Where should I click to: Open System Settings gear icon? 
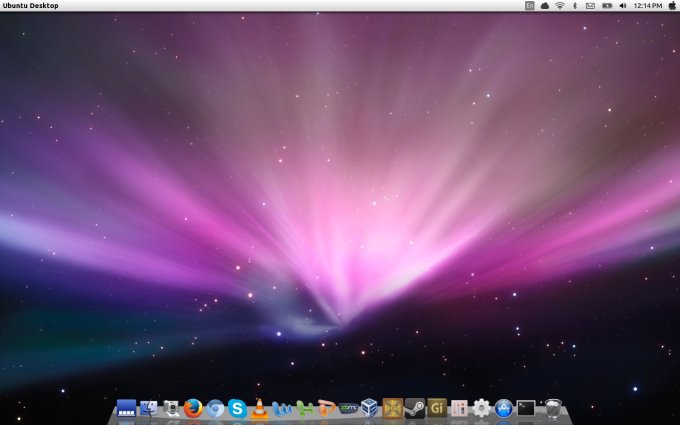[482, 408]
